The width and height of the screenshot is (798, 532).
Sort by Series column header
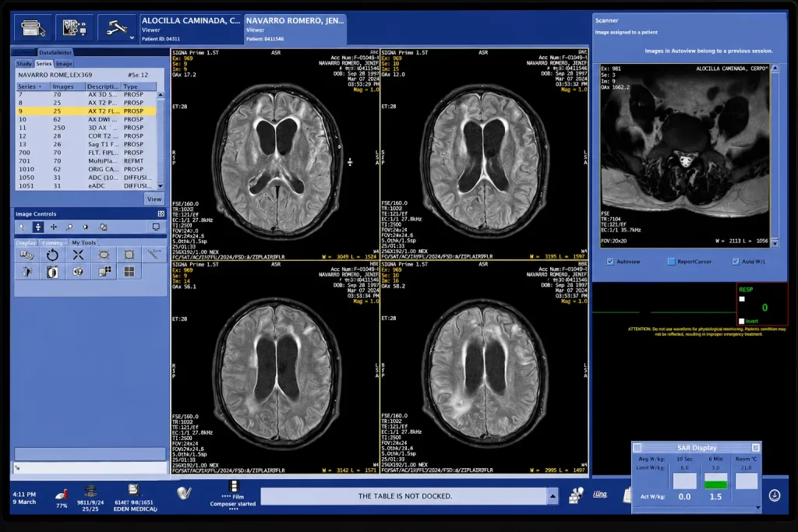click(x=33, y=86)
